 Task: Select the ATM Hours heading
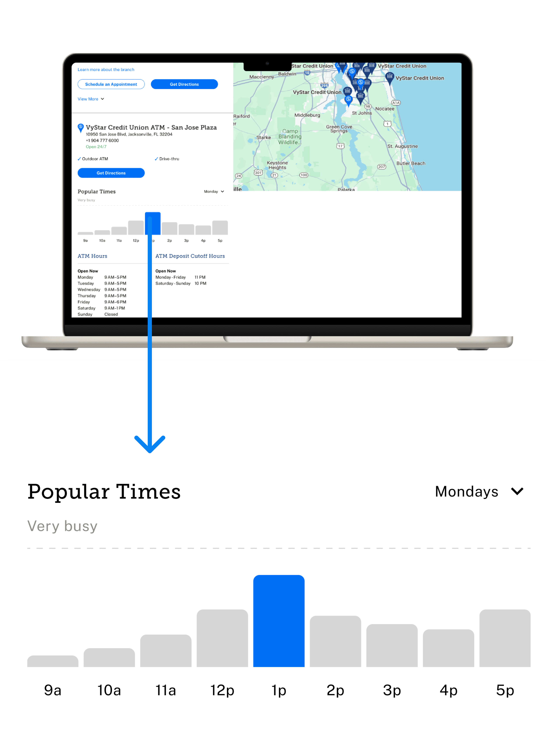click(x=93, y=256)
